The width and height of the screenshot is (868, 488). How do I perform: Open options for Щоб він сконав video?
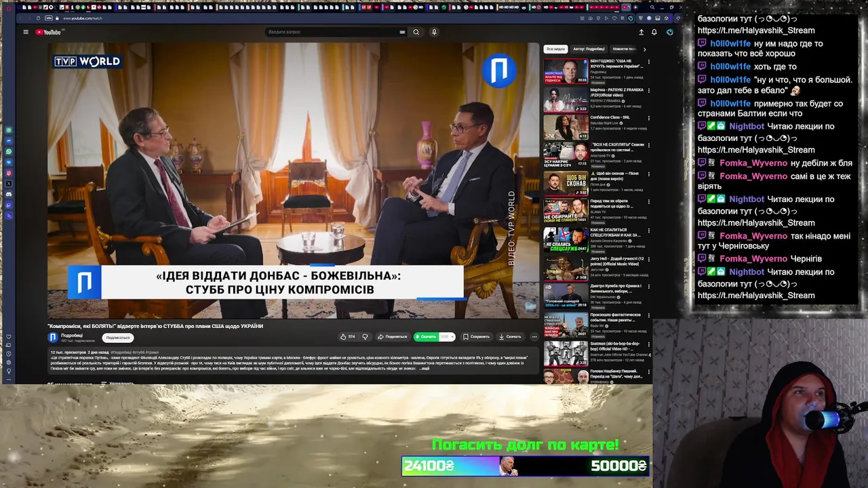click(648, 175)
